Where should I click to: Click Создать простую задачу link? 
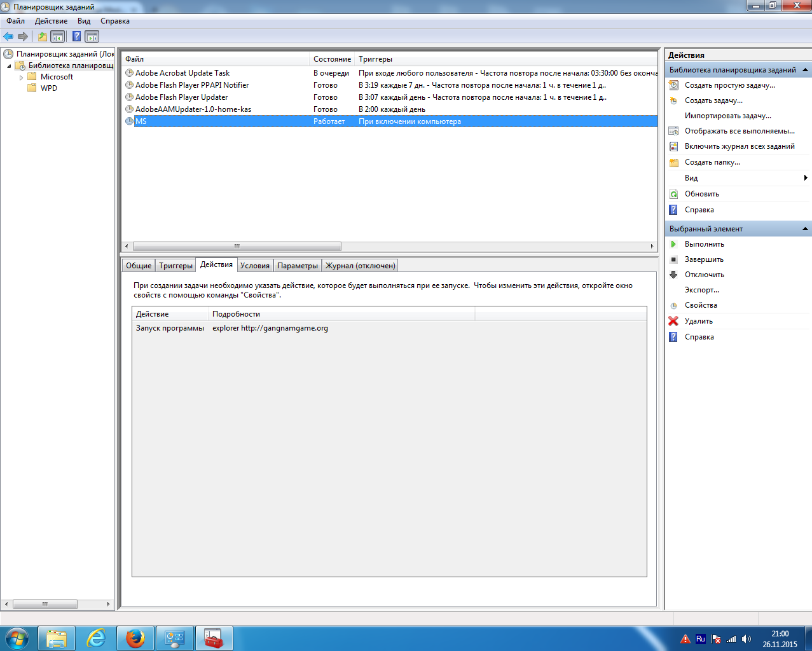(x=730, y=85)
